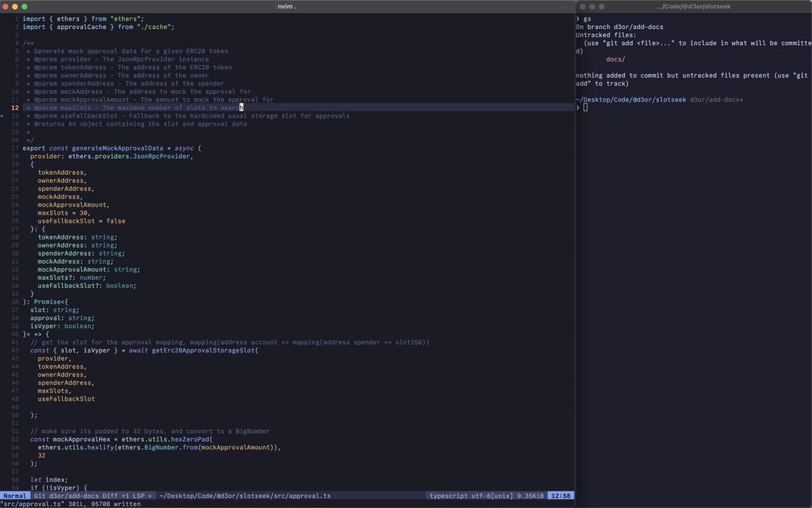Click the untracked docs/ entry in terminal
Screen dimensions: 812x508
coord(615,60)
